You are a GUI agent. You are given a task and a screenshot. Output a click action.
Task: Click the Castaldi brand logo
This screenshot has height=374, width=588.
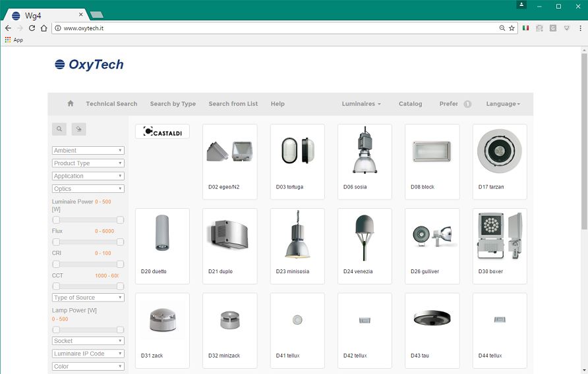pos(162,132)
